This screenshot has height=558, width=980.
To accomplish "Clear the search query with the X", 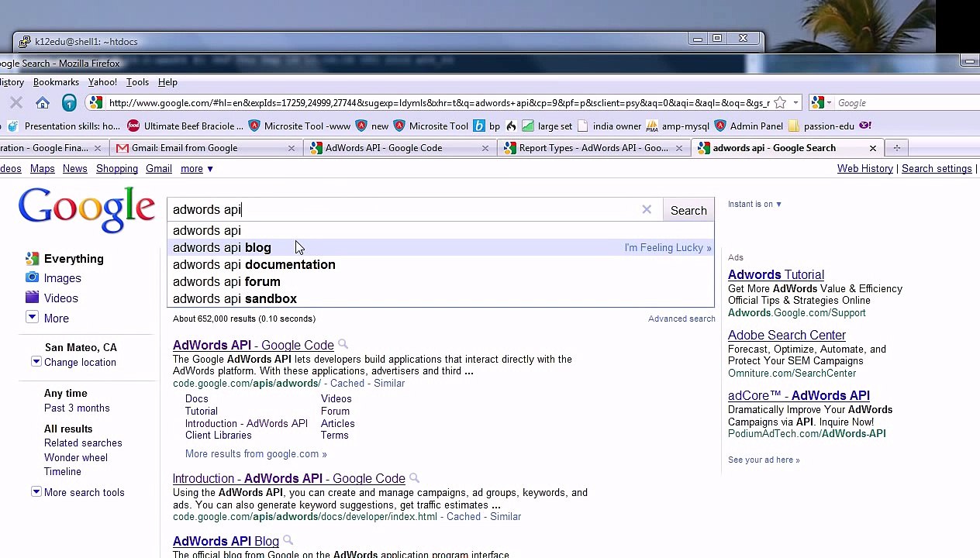I will pos(647,209).
